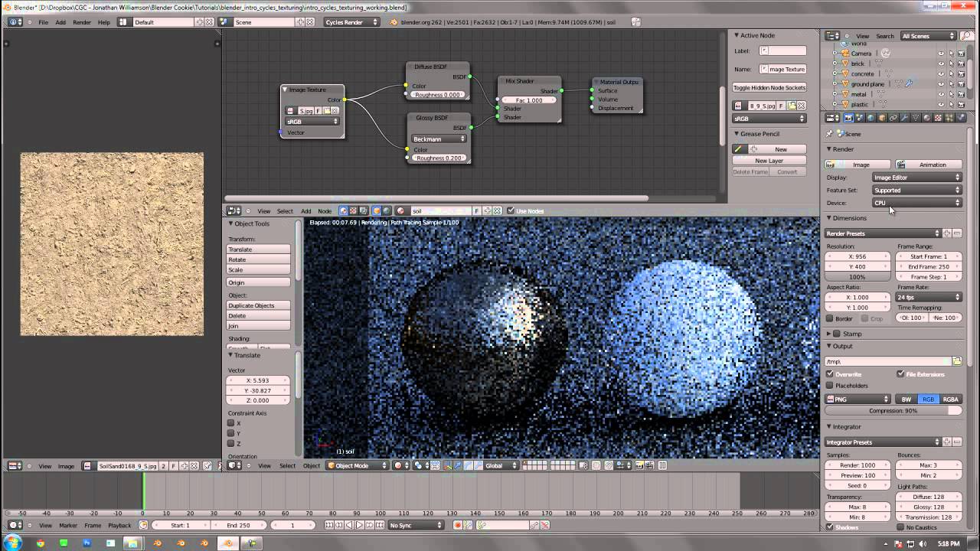The image size is (980, 551).
Task: Click the Translate tool button
Action: 259,249
